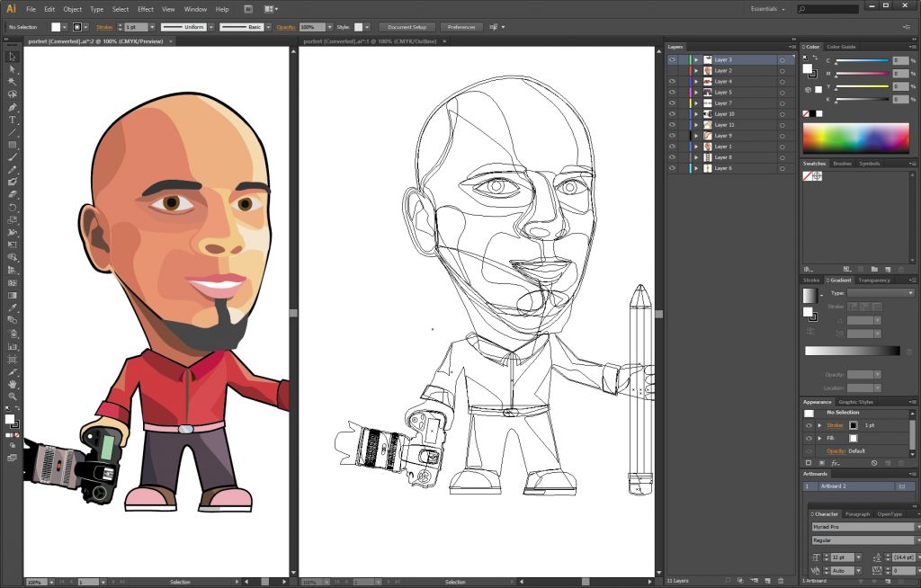Viewport: 921px width, 588px height.
Task: Open the Arrange Documents icon in menu bar
Action: [271, 9]
